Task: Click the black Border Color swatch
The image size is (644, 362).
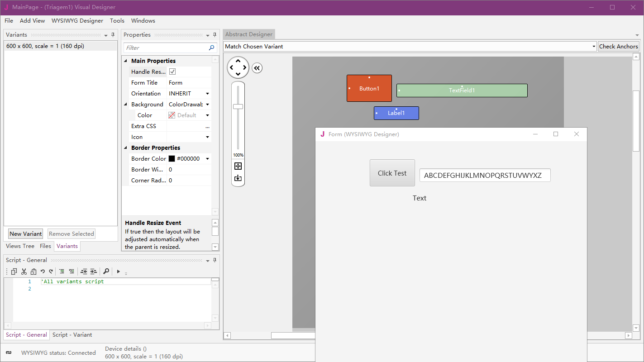Action: coord(172,159)
